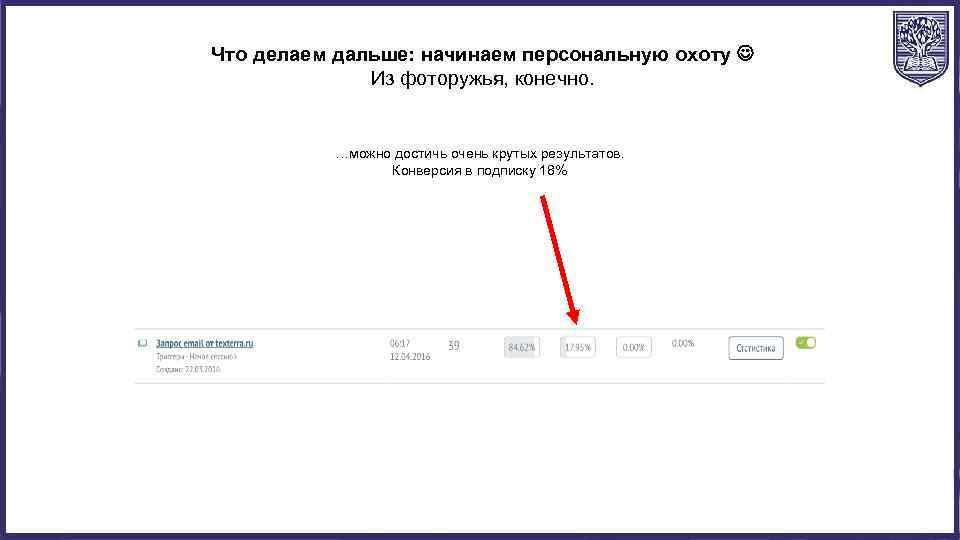Click the 17.95% conversion box
This screenshot has height=540, width=960.
(x=577, y=347)
